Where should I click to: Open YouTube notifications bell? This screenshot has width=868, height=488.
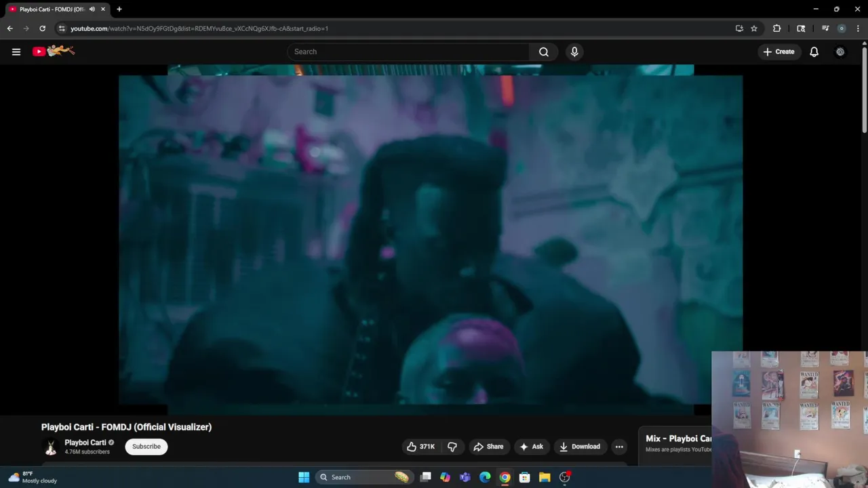tap(814, 52)
